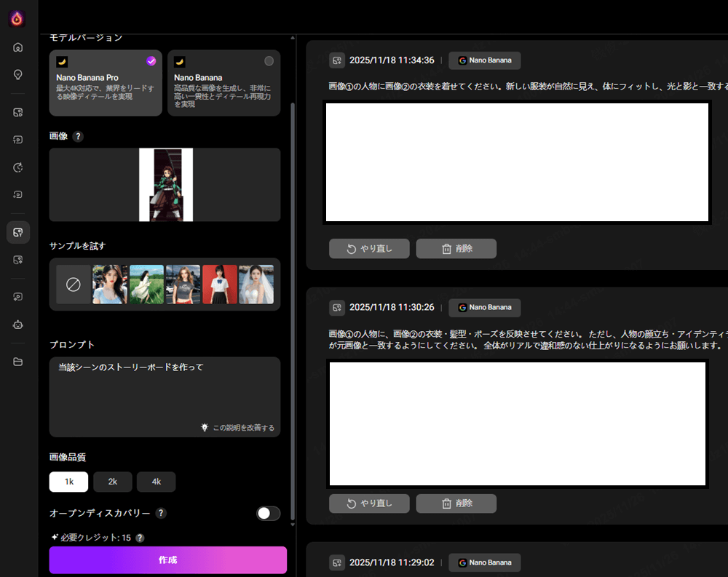Click やり直し on the first result
728x577 pixels.
[369, 248]
